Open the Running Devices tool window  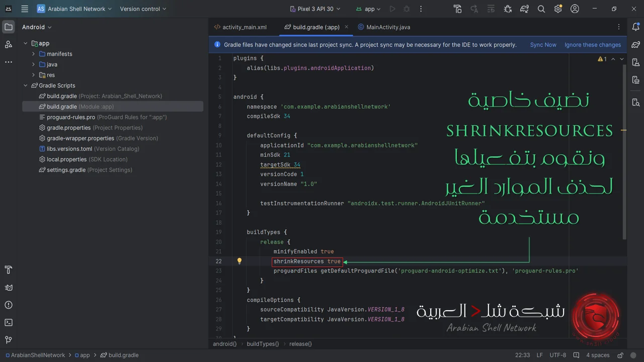click(x=636, y=80)
